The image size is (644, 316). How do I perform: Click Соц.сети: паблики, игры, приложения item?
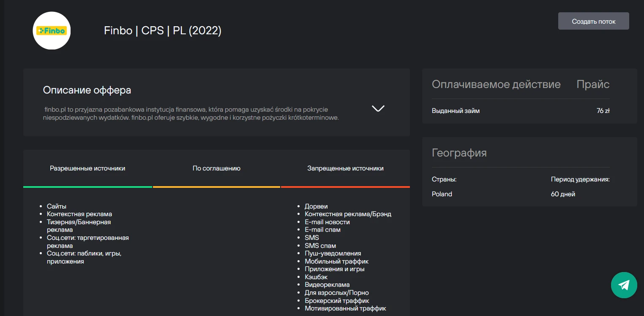tap(84, 257)
